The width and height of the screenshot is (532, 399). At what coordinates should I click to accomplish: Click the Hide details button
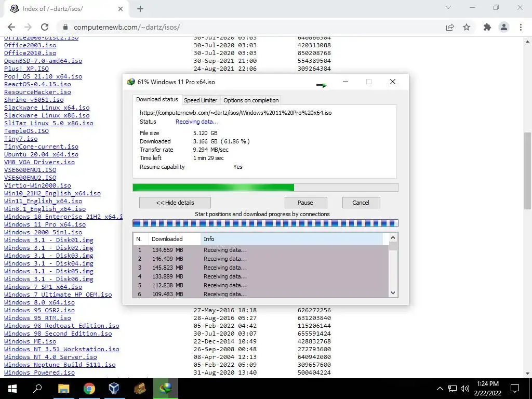coord(175,203)
